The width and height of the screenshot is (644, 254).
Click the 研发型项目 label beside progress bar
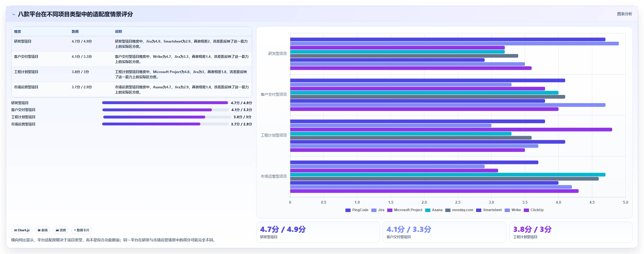click(20, 103)
